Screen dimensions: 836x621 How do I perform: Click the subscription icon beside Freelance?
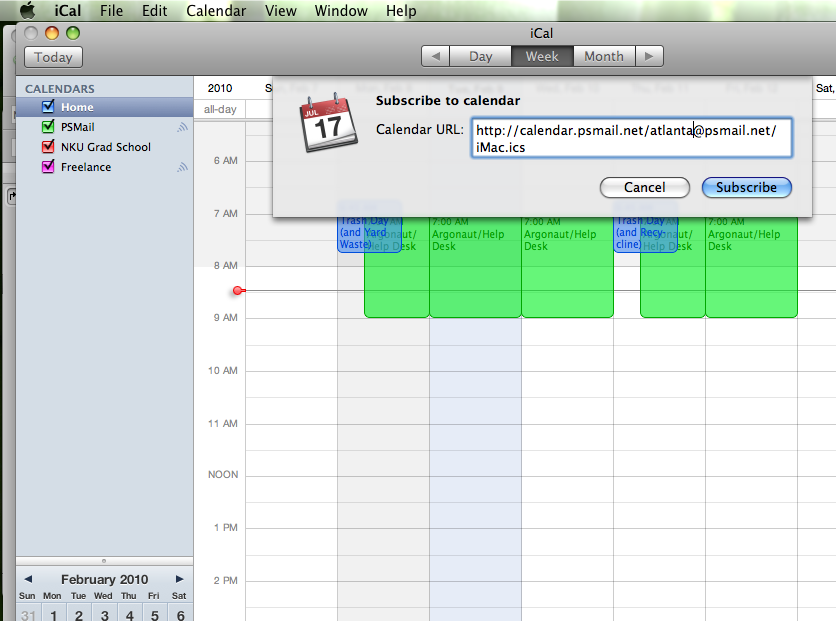tap(182, 167)
